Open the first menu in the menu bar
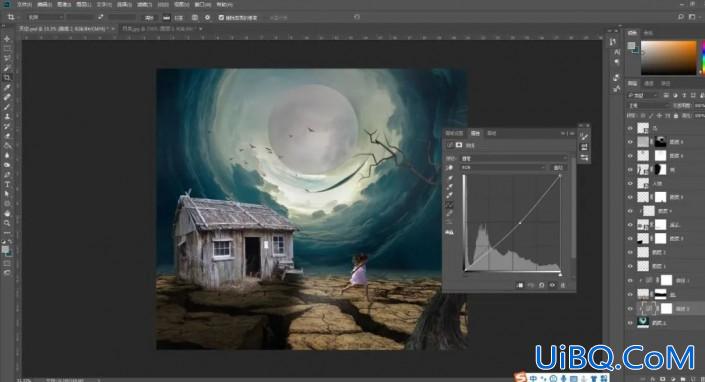The image size is (705, 382). tap(25, 4)
